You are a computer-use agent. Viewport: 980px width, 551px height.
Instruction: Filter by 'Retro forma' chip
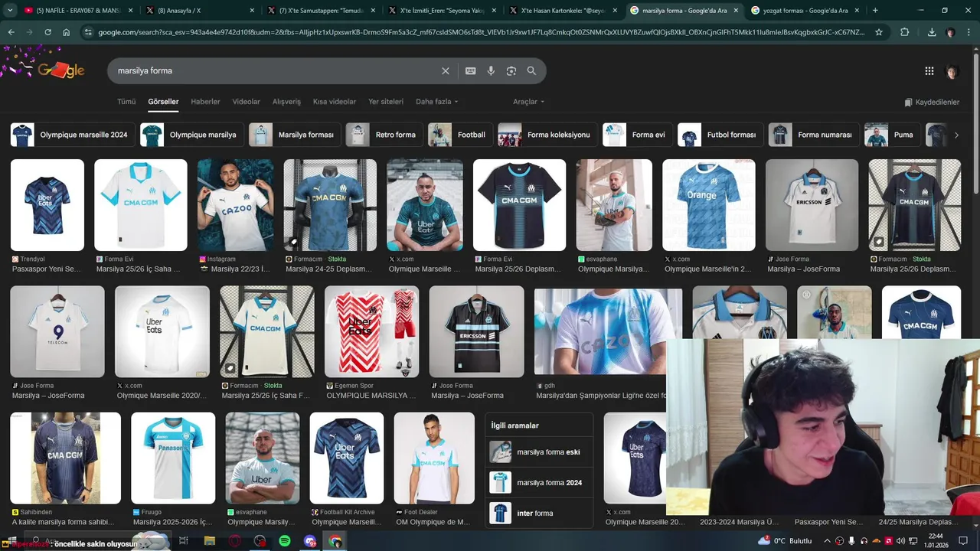(x=384, y=135)
